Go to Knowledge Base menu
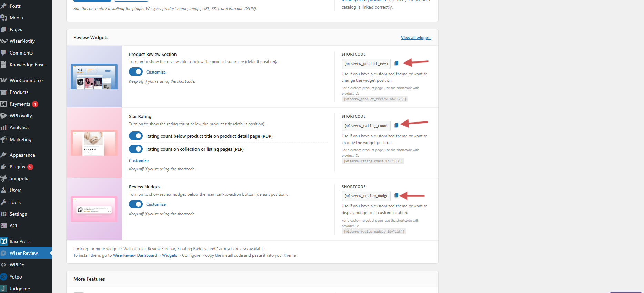The width and height of the screenshot is (644, 293). pos(26,65)
